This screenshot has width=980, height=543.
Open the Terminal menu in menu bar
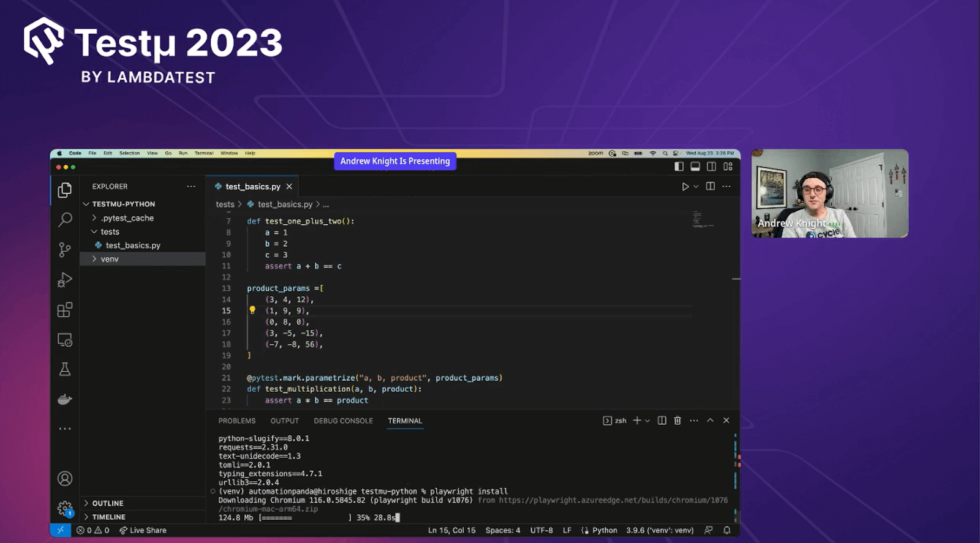[x=204, y=153]
